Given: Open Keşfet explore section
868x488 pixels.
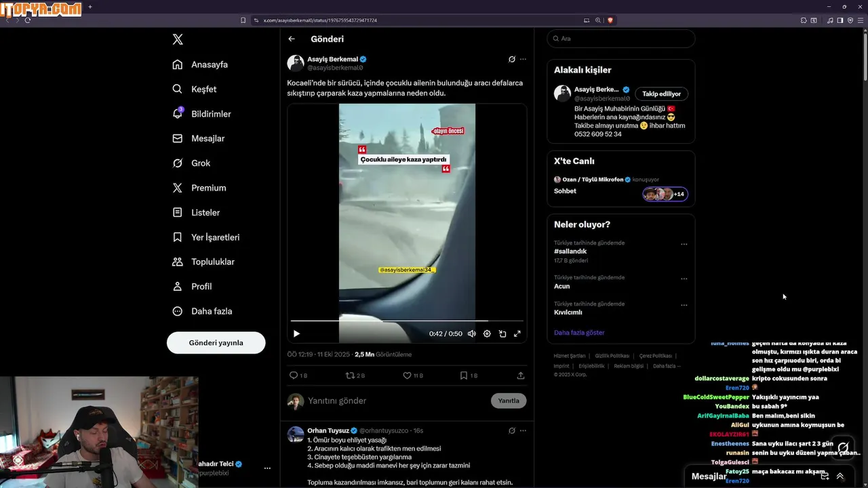Looking at the screenshot, I should pos(195,89).
